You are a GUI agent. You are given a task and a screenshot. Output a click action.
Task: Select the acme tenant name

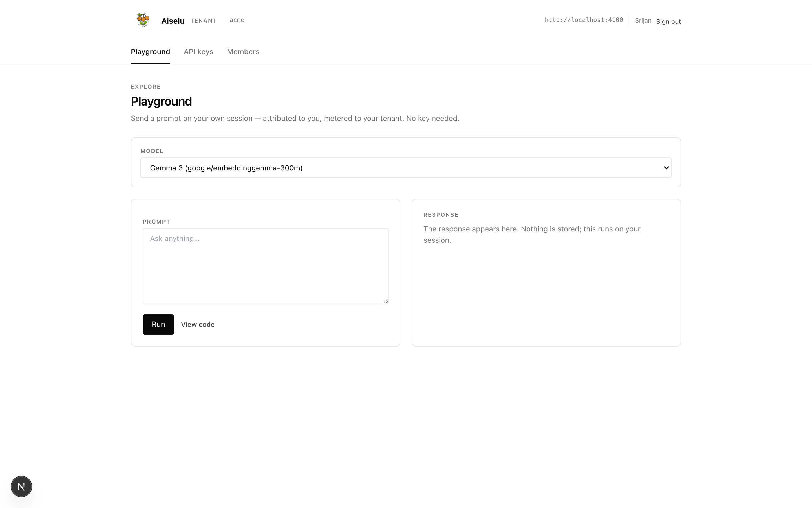tap(237, 20)
